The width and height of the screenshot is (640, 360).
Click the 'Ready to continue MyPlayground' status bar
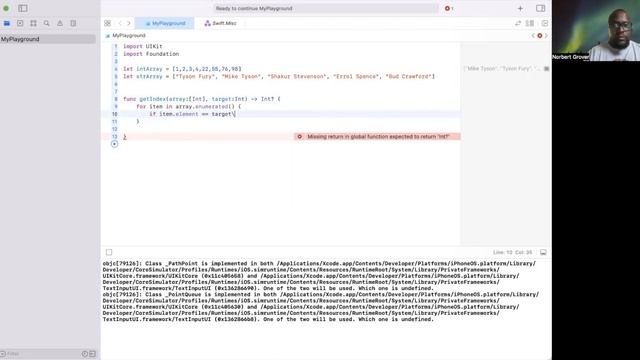326,8
